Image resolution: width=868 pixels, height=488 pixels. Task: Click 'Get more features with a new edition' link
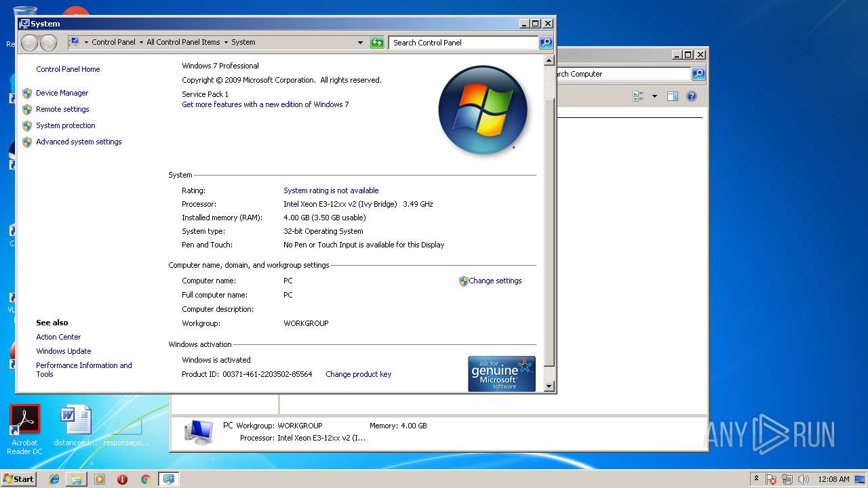[265, 104]
